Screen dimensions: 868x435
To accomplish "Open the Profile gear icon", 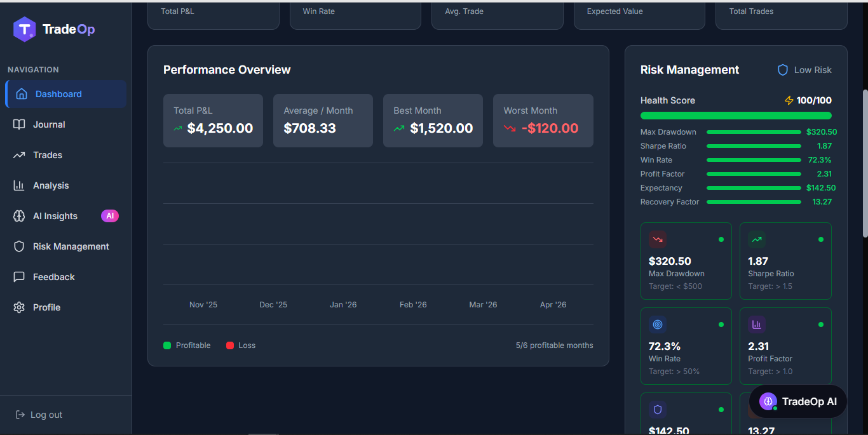I will (x=20, y=307).
